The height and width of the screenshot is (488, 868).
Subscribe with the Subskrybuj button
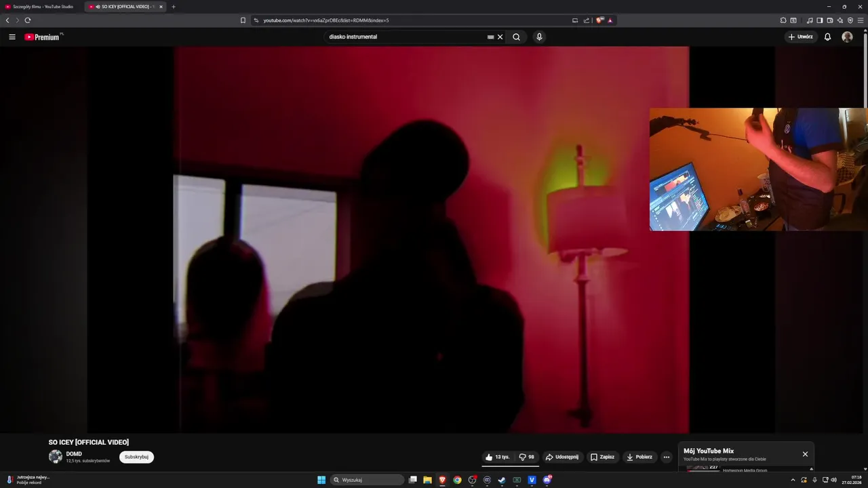pyautogui.click(x=136, y=457)
